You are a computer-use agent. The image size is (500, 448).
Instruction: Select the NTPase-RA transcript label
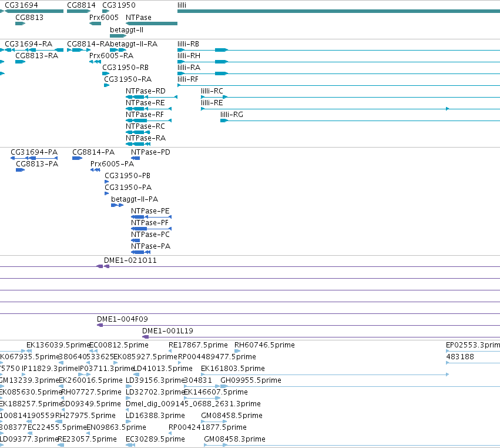[146, 138]
